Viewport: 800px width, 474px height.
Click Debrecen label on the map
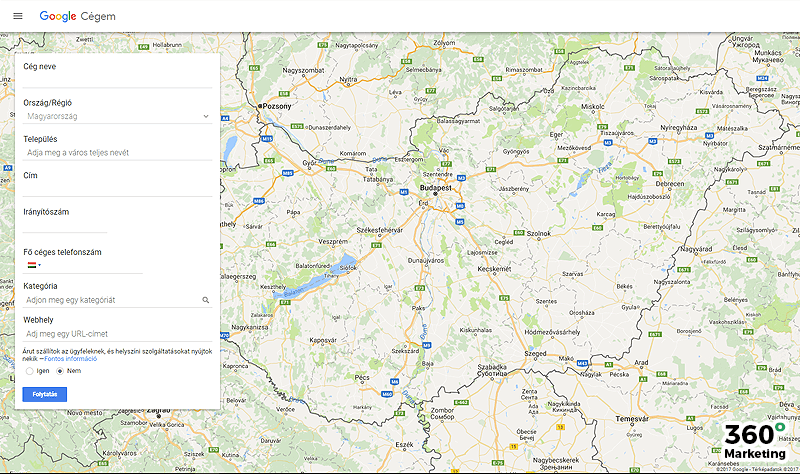tap(670, 184)
